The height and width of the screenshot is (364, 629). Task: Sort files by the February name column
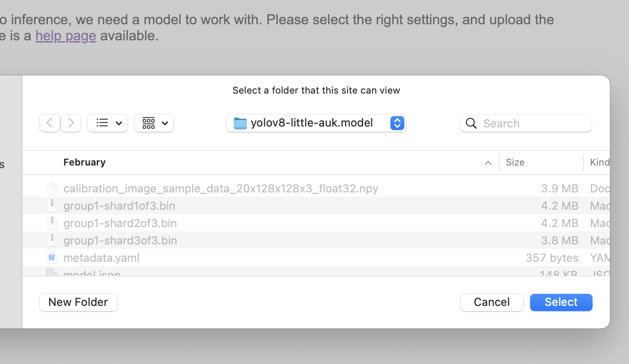(x=85, y=162)
